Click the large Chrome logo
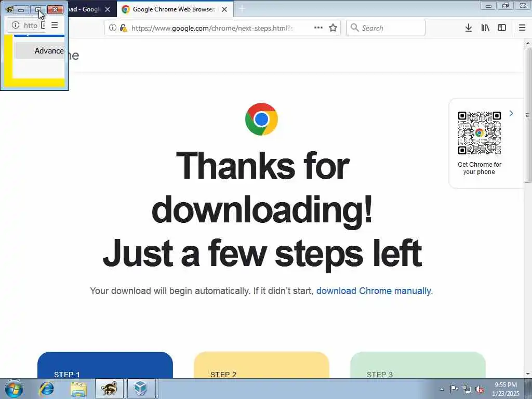Viewport: 532px width, 399px height. [262, 119]
